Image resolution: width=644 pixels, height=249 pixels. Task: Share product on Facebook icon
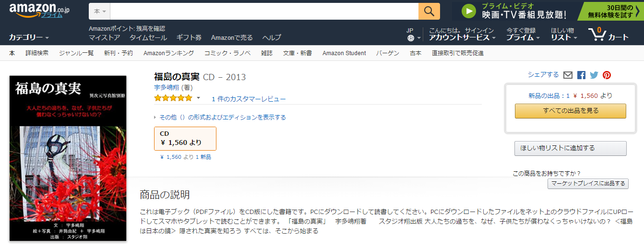click(581, 75)
